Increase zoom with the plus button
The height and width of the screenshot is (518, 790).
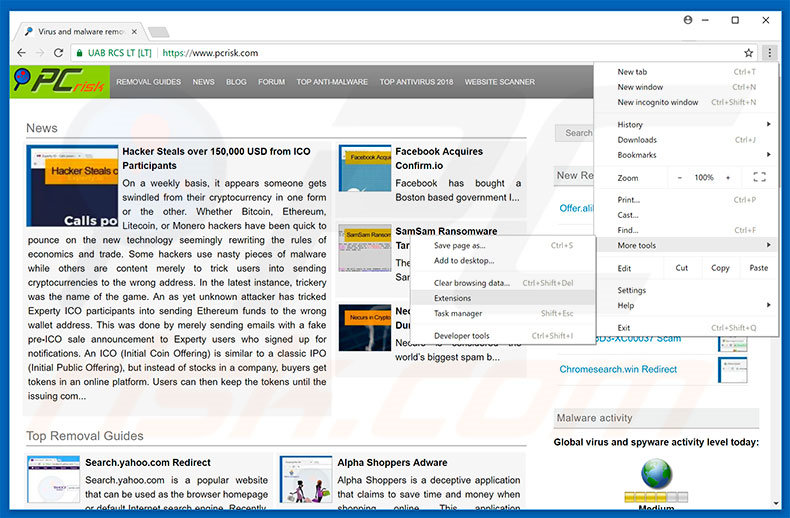tap(728, 177)
